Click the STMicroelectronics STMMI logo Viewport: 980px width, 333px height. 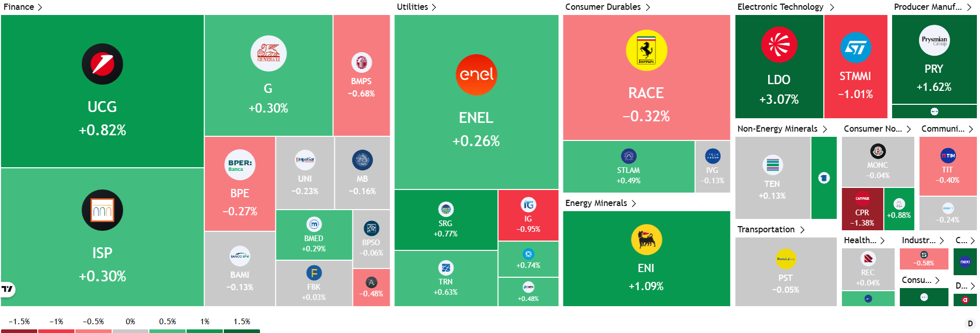click(855, 47)
